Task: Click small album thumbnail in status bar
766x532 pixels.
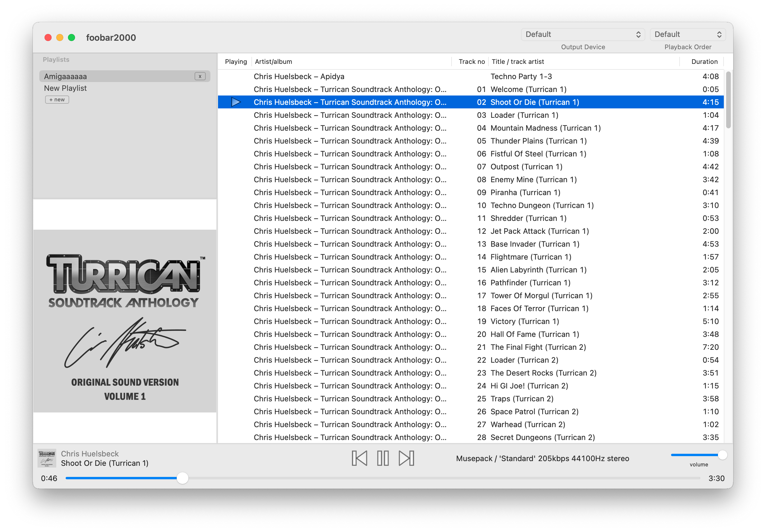Action: pos(47,458)
